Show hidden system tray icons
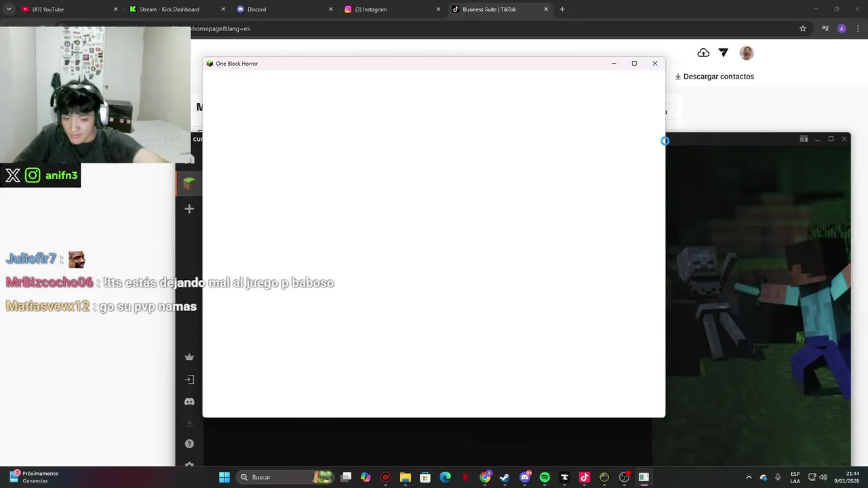This screenshot has height=488, width=868. (x=749, y=477)
